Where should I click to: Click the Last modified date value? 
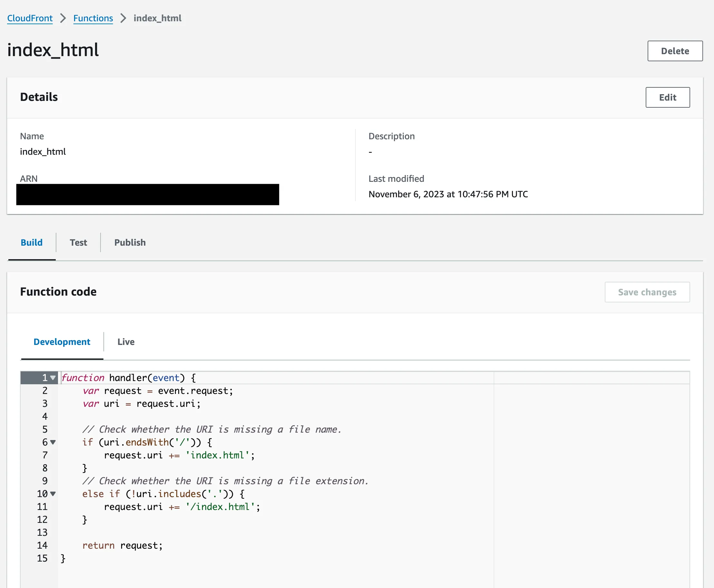tap(448, 194)
